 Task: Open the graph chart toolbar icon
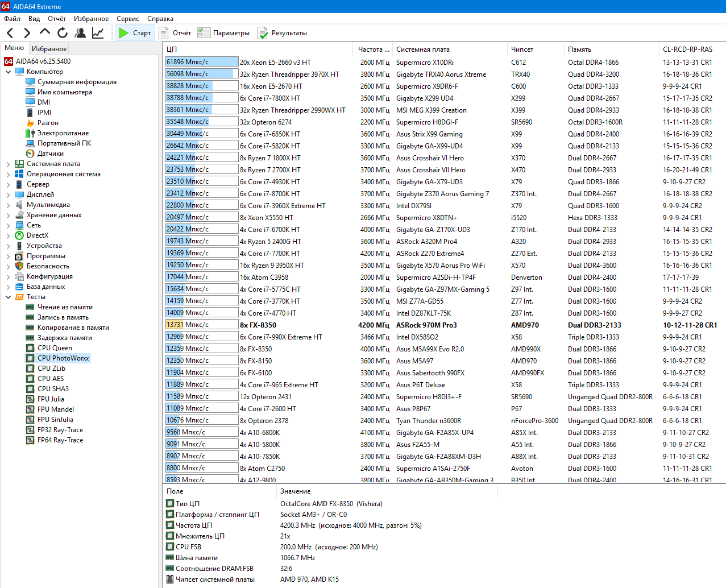98,33
